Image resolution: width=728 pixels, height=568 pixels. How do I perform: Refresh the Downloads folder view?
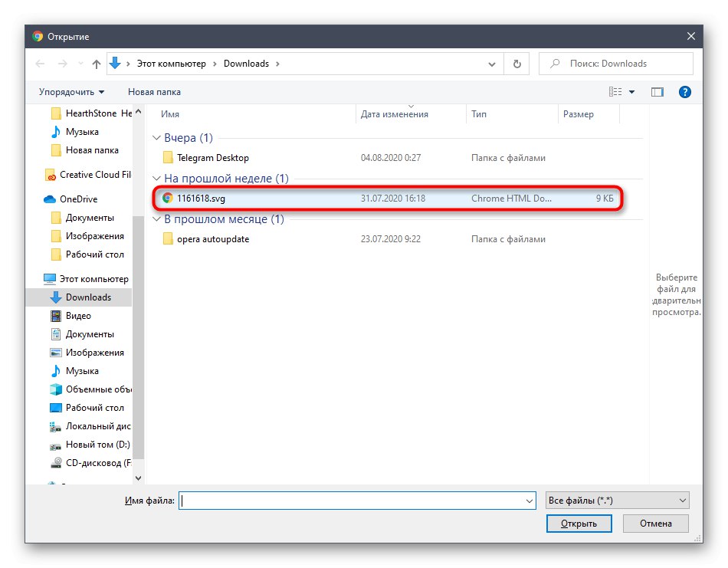point(516,64)
